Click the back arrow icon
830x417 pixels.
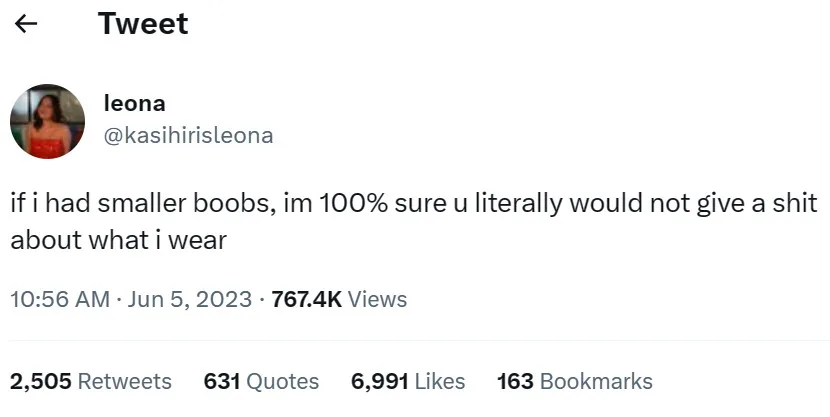point(27,24)
